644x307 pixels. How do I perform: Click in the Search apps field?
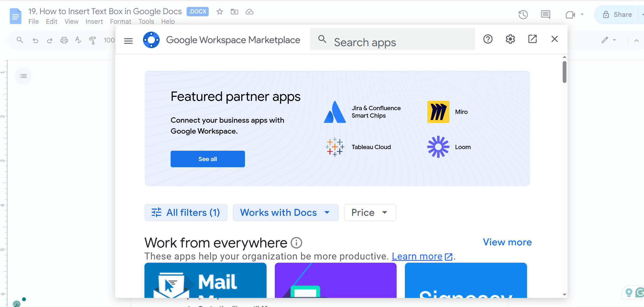pyautogui.click(x=387, y=42)
